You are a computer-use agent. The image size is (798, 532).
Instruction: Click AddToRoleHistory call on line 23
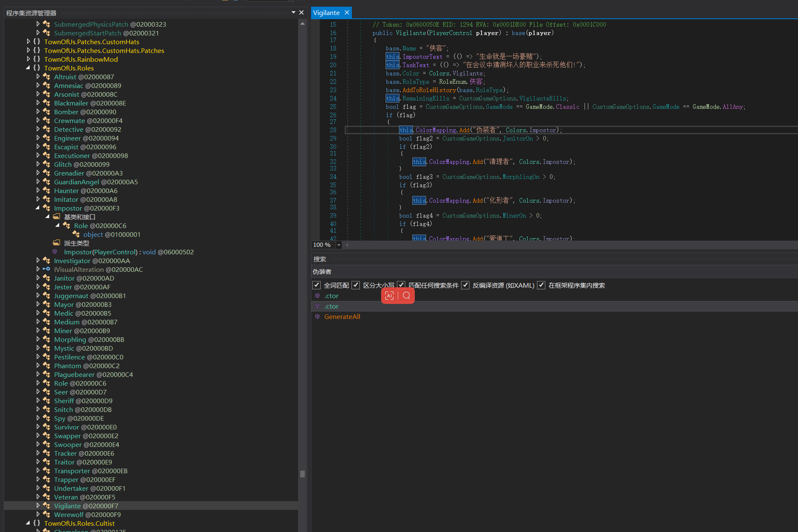coord(429,90)
